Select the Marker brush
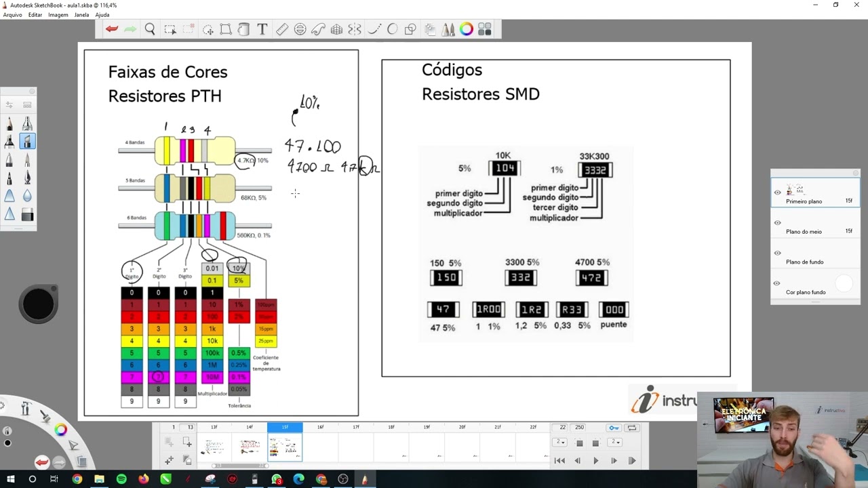The image size is (868, 488). pos(9,141)
